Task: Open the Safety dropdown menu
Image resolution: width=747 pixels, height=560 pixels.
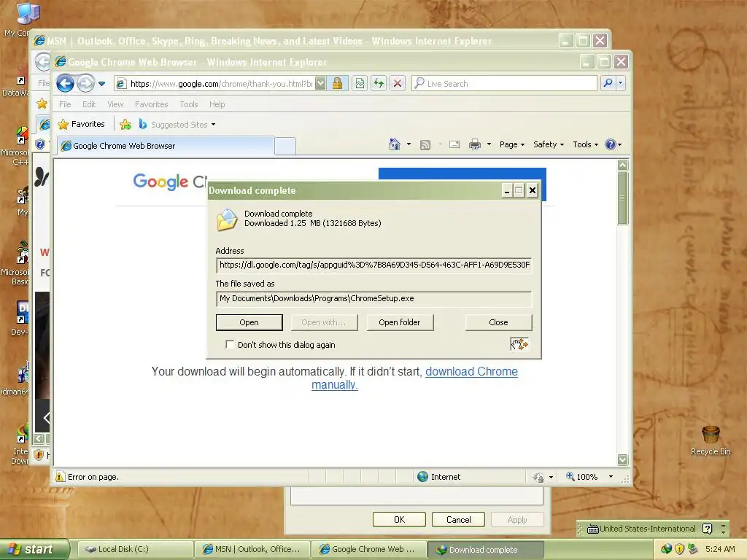Action: tap(549, 144)
